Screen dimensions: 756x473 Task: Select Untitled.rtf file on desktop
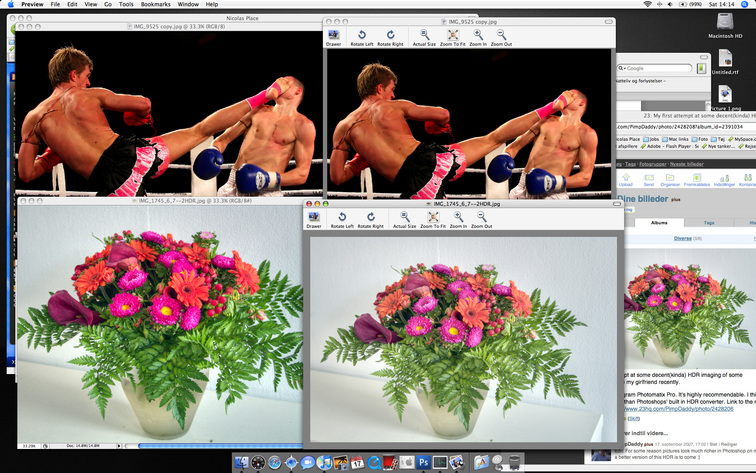point(725,62)
